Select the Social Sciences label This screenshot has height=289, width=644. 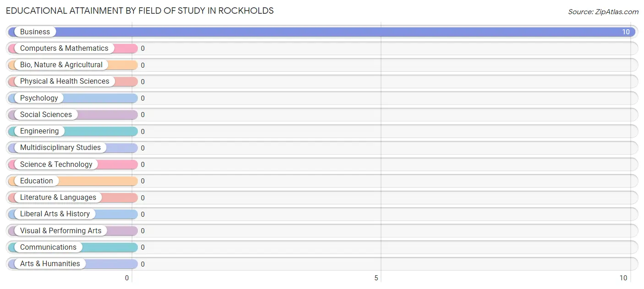click(46, 115)
